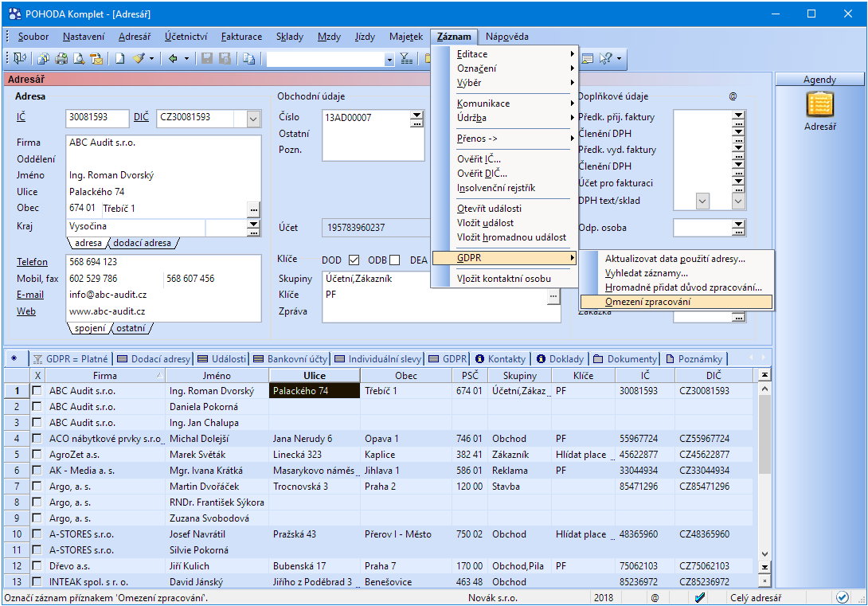Click the new record blank page icon
This screenshot has width=868, height=606.
coord(119,58)
